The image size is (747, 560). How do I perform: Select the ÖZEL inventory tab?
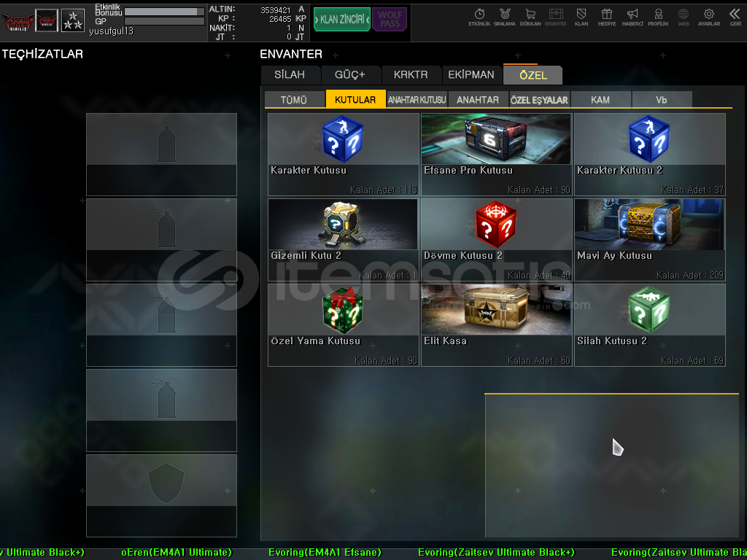(x=533, y=75)
